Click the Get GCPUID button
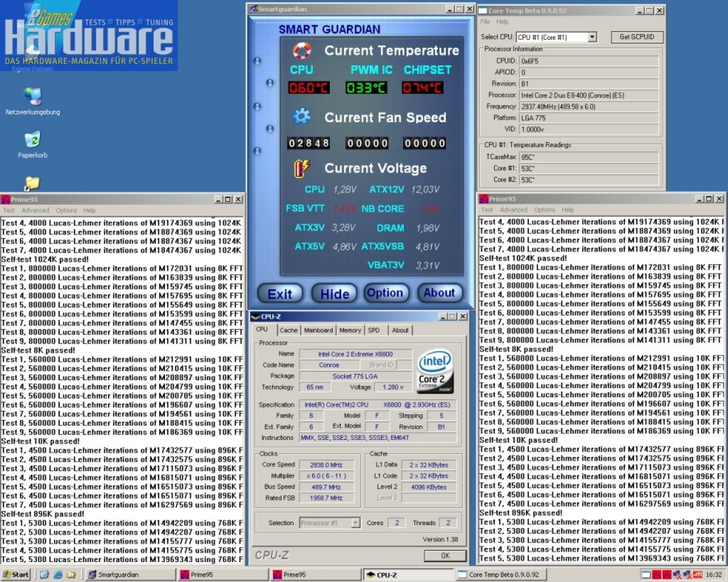The height and width of the screenshot is (582, 728). click(x=637, y=37)
